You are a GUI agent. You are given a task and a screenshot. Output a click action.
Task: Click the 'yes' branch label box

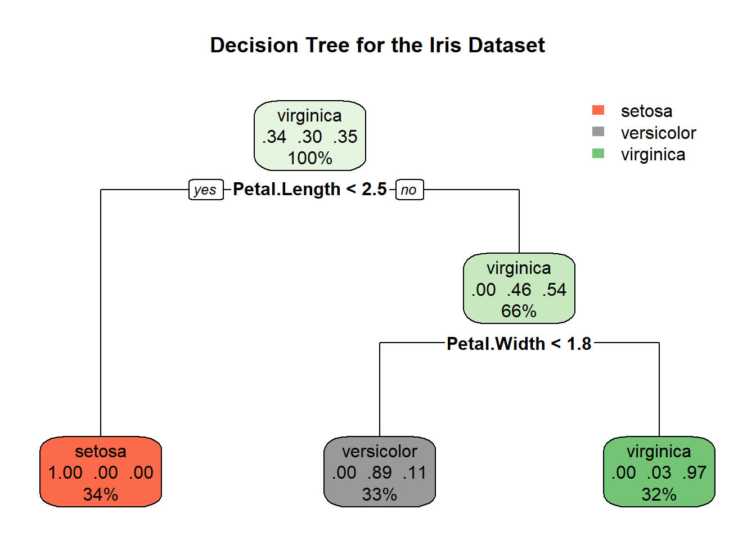(205, 190)
